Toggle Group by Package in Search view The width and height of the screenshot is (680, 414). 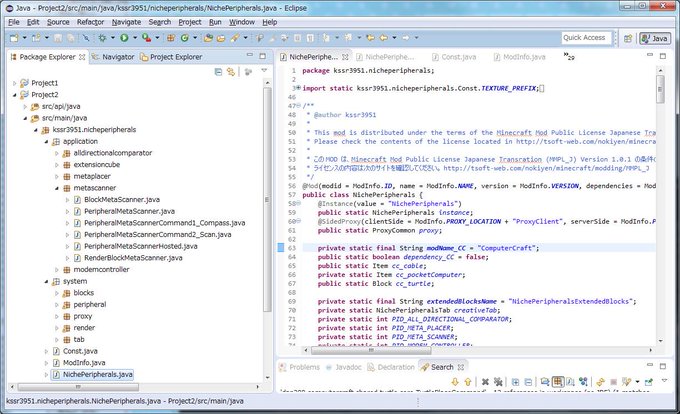click(558, 382)
